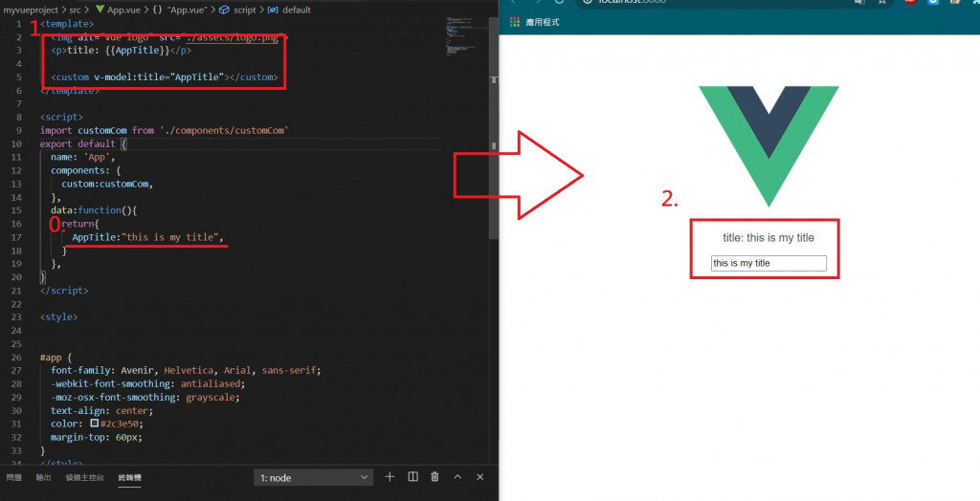Click 'components: {' on line 12
Image resolution: width=980 pixels, height=501 pixels.
85,170
